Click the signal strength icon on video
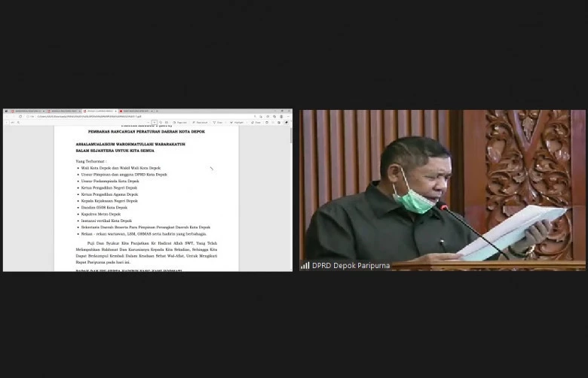The width and height of the screenshot is (588, 378). tap(305, 266)
